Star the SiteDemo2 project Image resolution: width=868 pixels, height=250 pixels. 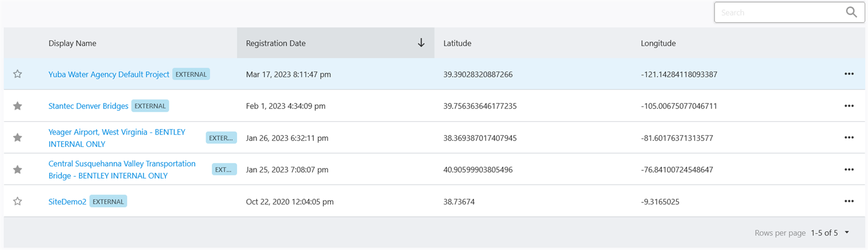tap(17, 201)
